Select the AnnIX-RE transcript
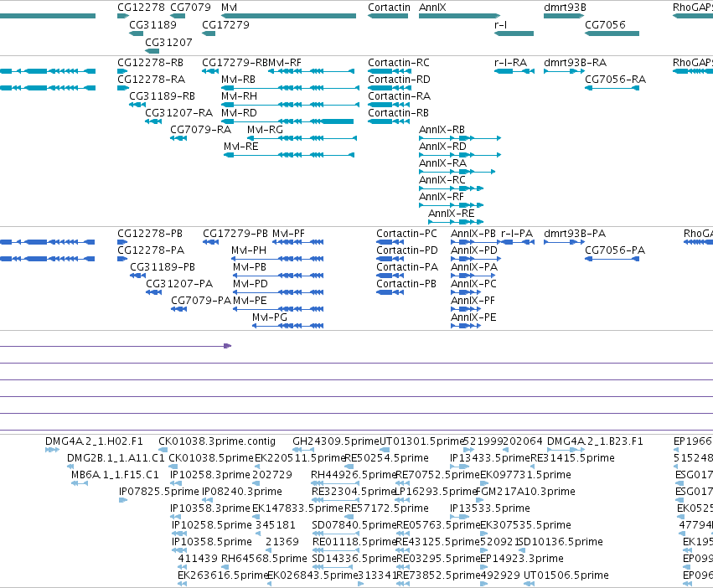713x588 pixels. click(x=456, y=222)
